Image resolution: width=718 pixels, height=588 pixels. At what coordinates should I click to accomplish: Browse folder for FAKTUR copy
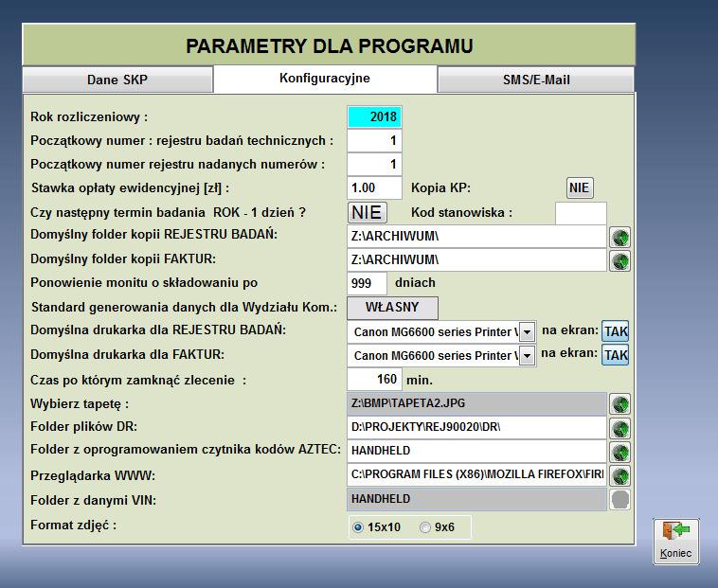(x=619, y=260)
